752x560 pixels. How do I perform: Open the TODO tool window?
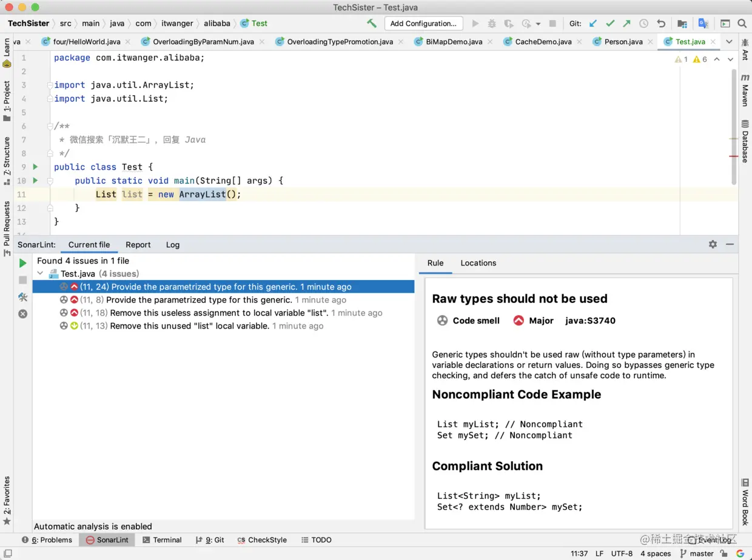316,540
